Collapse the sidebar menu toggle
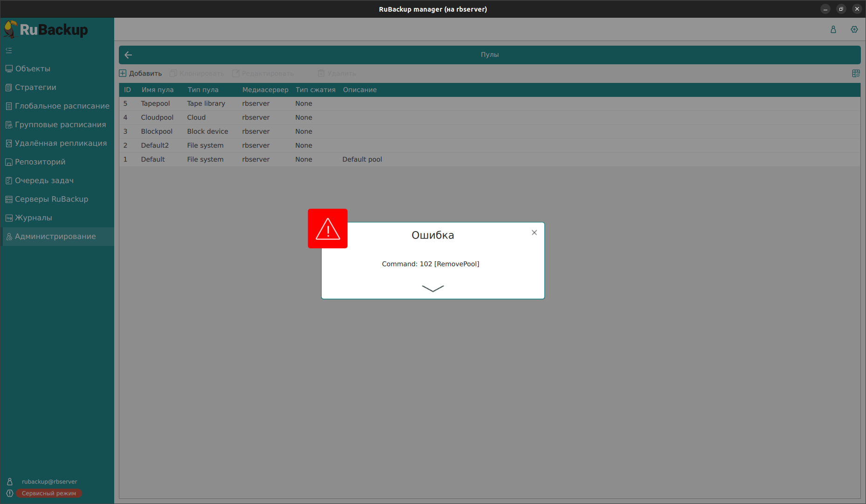The width and height of the screenshot is (866, 504). click(x=9, y=50)
